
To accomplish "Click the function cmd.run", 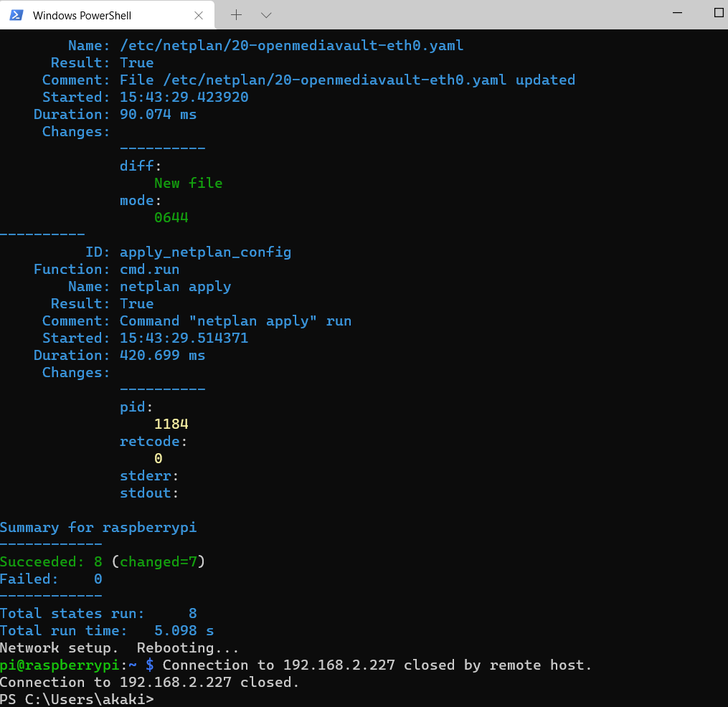I will tap(149, 269).
